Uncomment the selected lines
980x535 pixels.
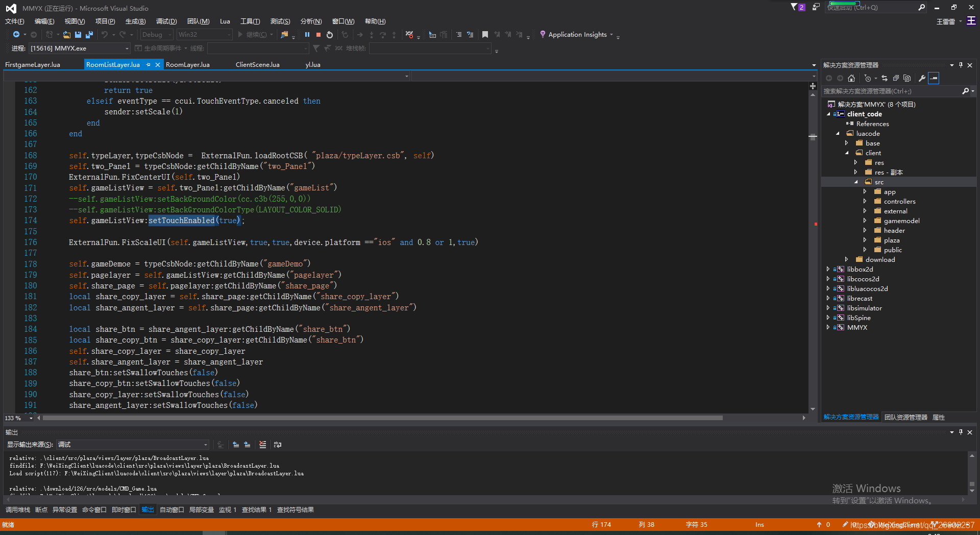click(470, 35)
